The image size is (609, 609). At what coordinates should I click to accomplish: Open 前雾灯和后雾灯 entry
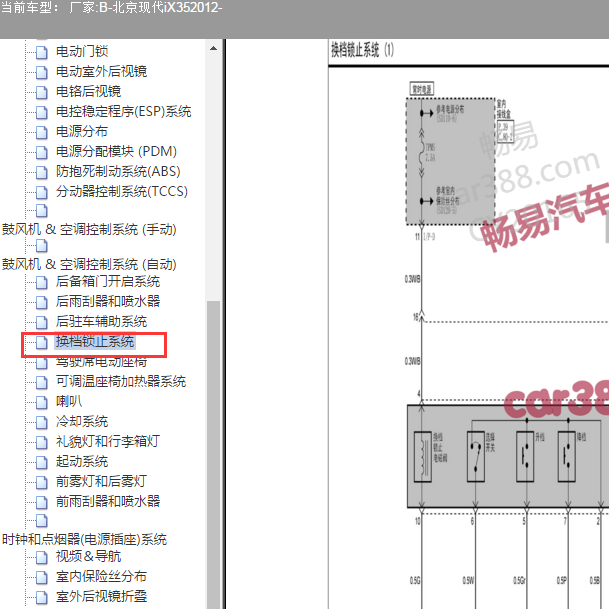pos(101,481)
